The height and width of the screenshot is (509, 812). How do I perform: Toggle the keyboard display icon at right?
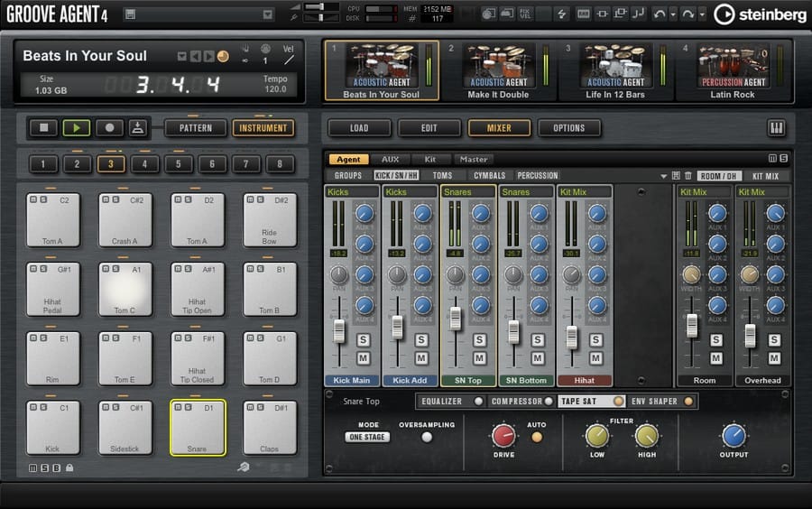tap(776, 128)
